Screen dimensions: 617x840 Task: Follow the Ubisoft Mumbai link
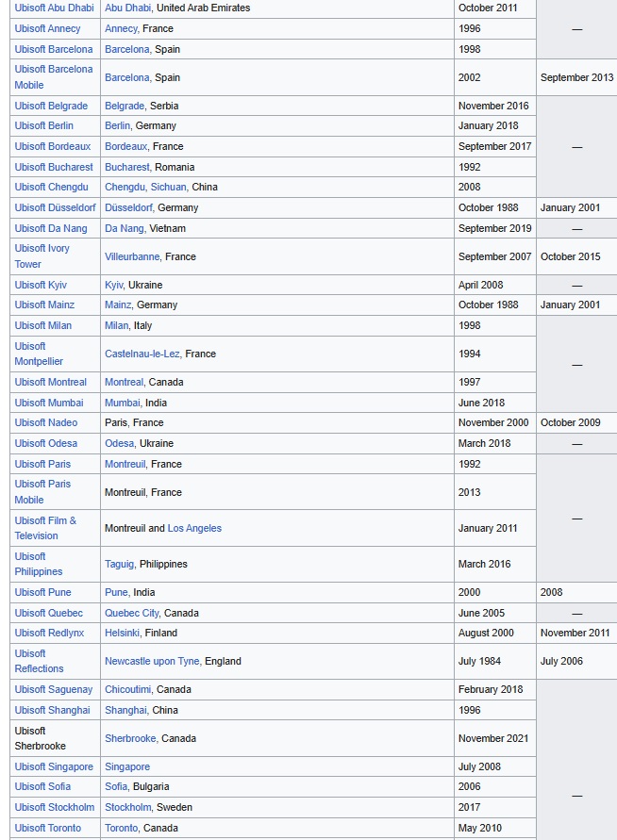(49, 403)
